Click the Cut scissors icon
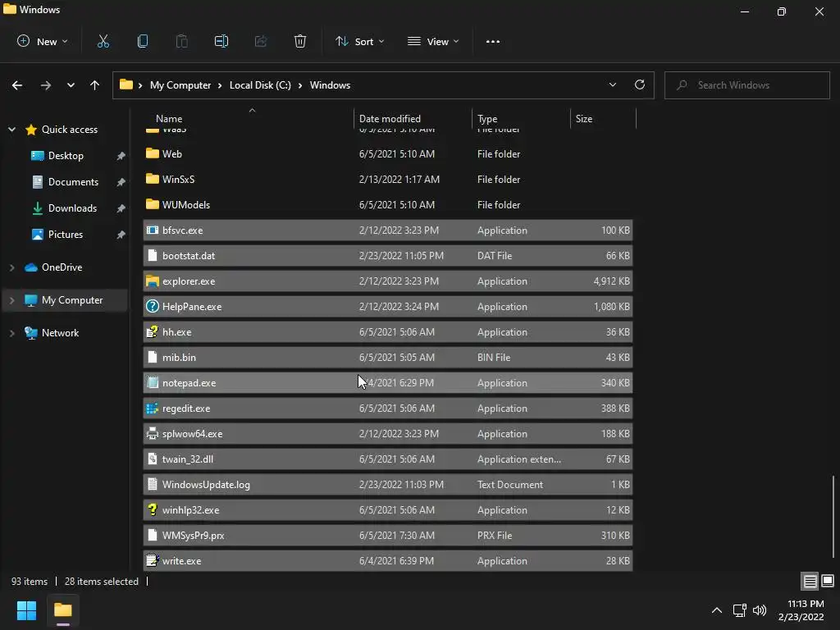The height and width of the screenshot is (630, 840). tap(103, 41)
